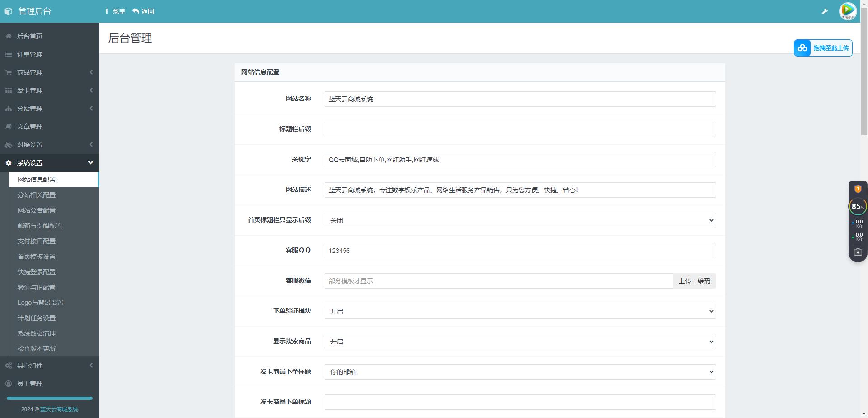Open the 发卡商品下单标题 dropdown showing 你的邮箱

pos(520,372)
